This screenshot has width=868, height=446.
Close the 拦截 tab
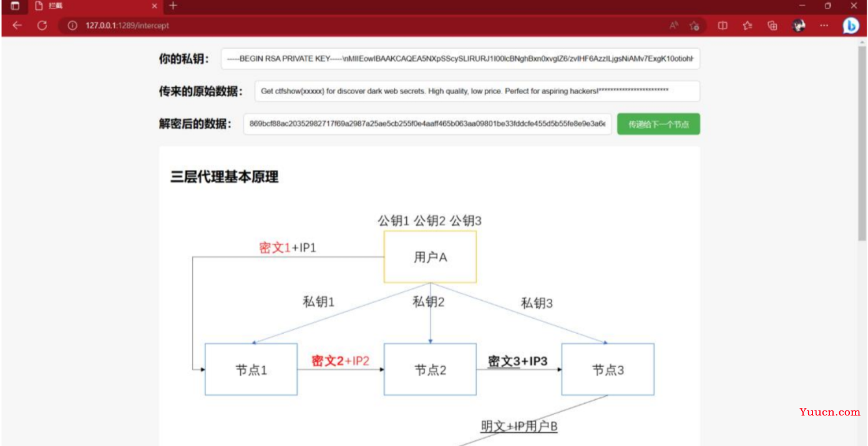click(155, 6)
